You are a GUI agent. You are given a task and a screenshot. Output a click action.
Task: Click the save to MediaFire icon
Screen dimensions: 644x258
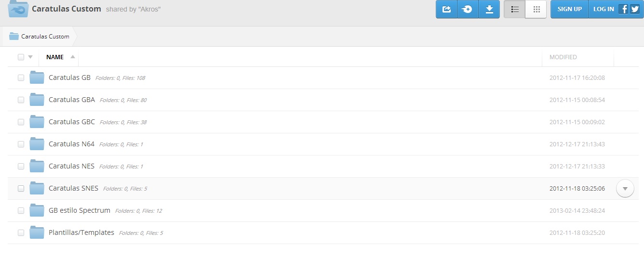pyautogui.click(x=468, y=9)
